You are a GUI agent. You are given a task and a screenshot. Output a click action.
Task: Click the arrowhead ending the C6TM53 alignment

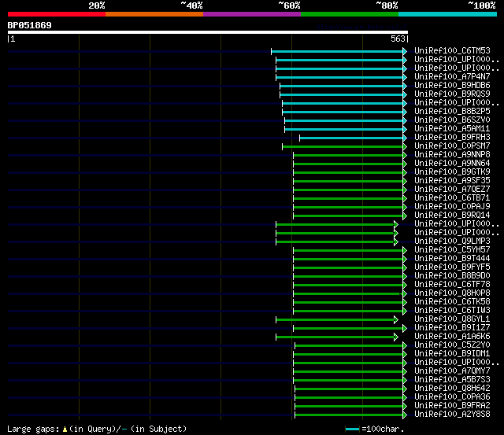click(405, 51)
